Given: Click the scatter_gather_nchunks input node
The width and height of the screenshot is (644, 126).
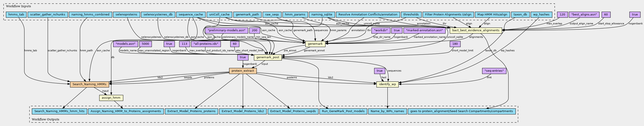Looking at the screenshot, I should [x=47, y=15].
